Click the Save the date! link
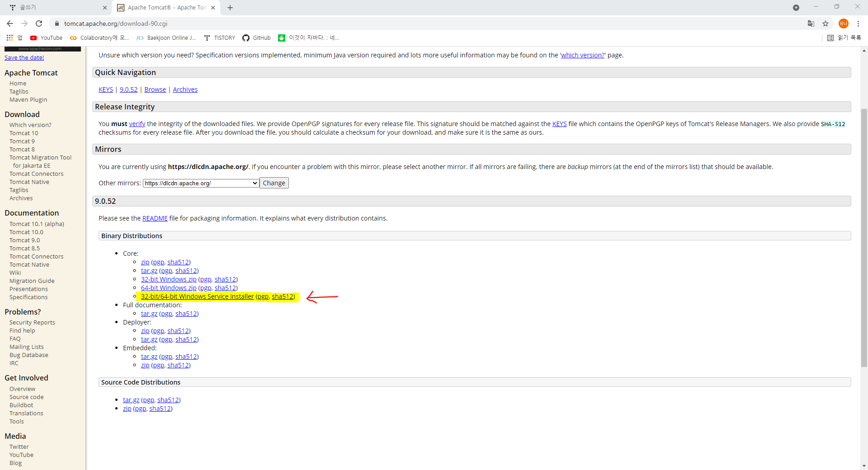The height and width of the screenshot is (470, 868). click(x=24, y=57)
